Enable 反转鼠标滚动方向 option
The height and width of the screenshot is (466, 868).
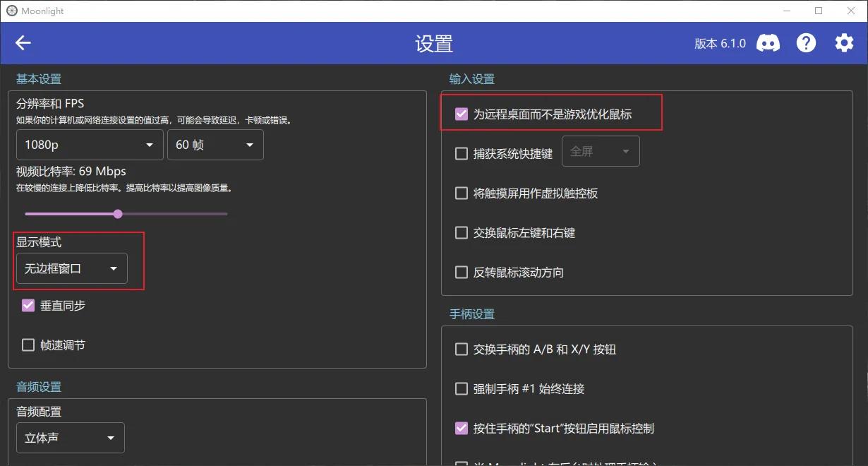(x=462, y=273)
